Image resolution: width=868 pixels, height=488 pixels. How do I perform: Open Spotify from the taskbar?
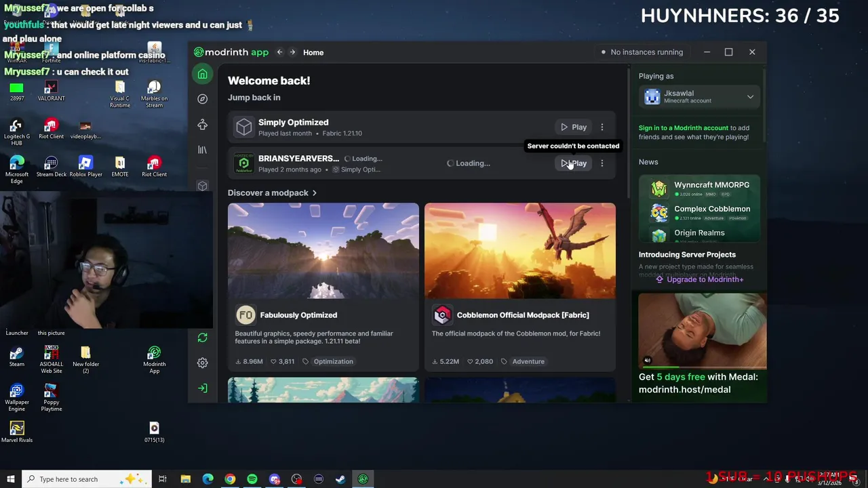point(252,479)
